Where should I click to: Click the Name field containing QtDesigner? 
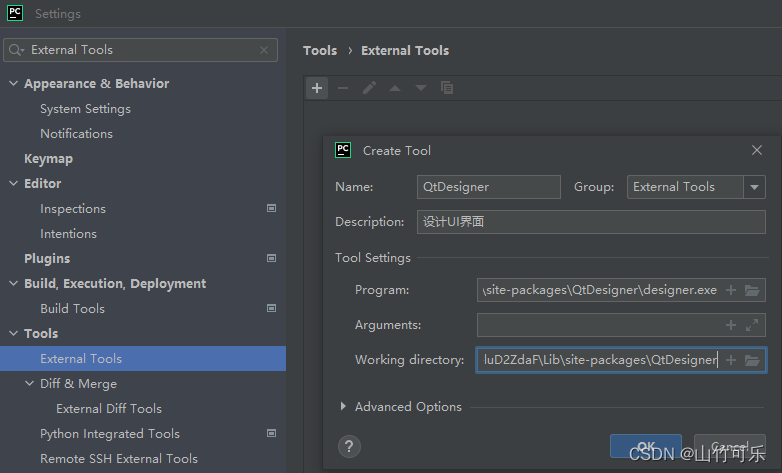pos(489,187)
